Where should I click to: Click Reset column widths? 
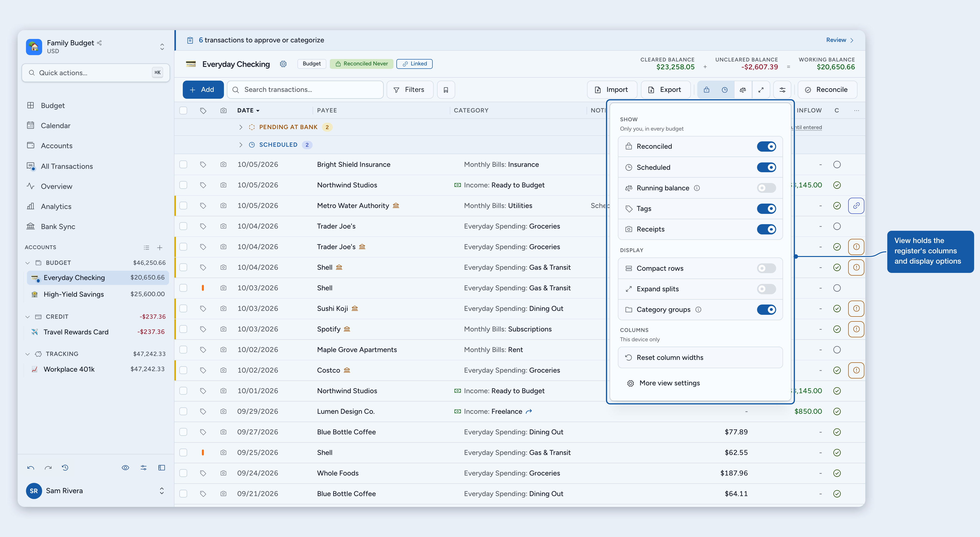[x=700, y=358]
